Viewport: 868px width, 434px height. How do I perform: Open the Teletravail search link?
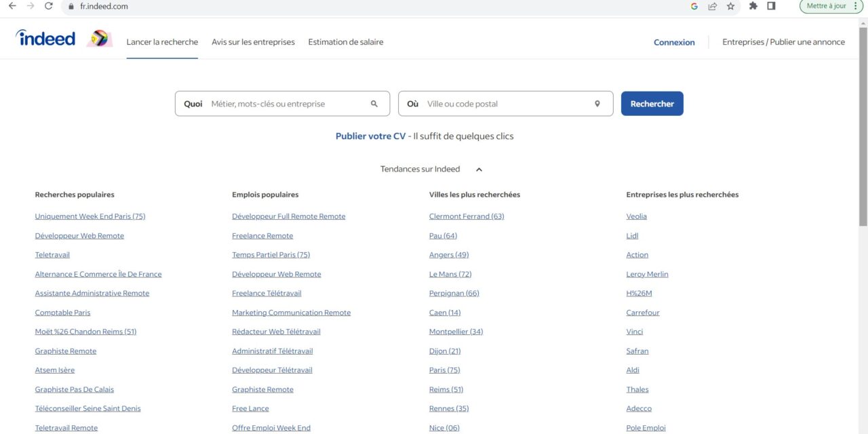(52, 255)
